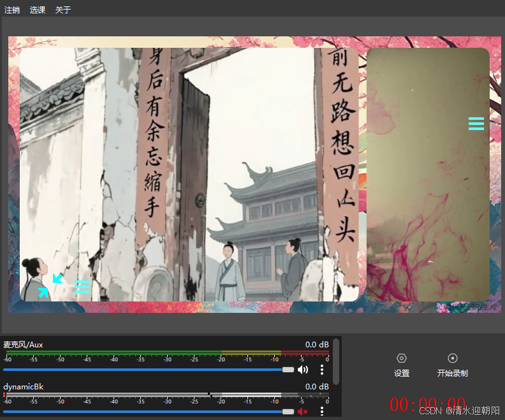This screenshot has width=505, height=420.
Task: Click the audio mixer vertical scrollbar
Action: coord(336,361)
